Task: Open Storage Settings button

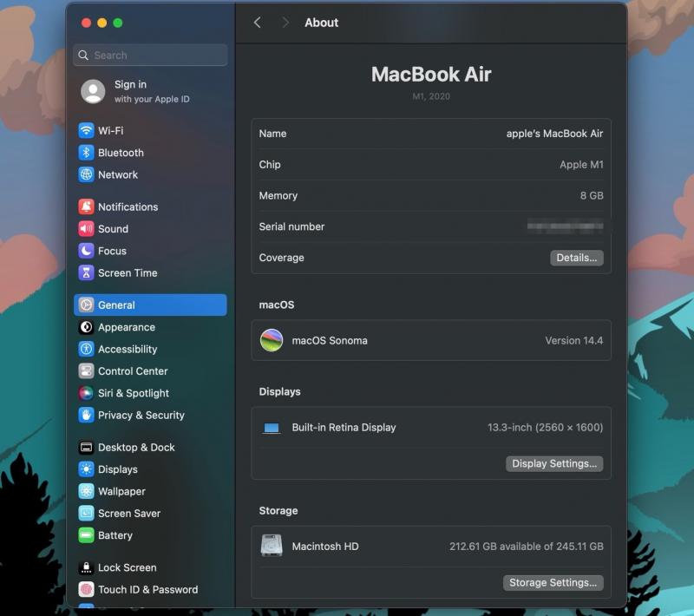Action: 553,583
